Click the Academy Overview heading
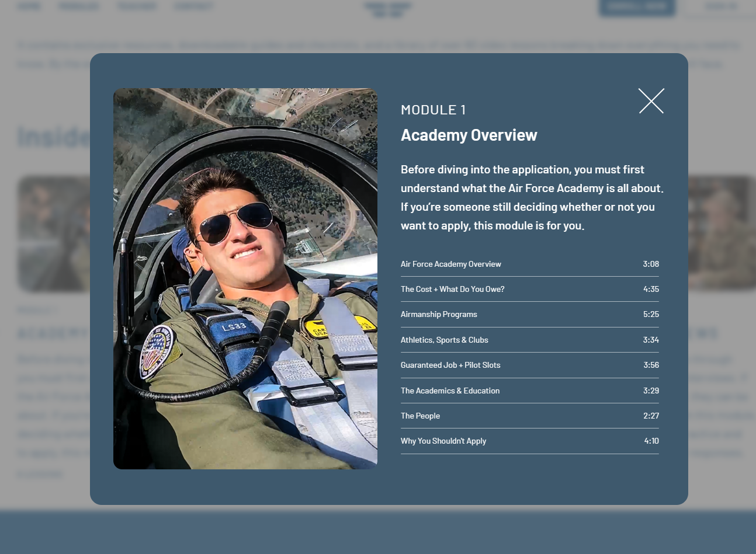 tap(469, 135)
